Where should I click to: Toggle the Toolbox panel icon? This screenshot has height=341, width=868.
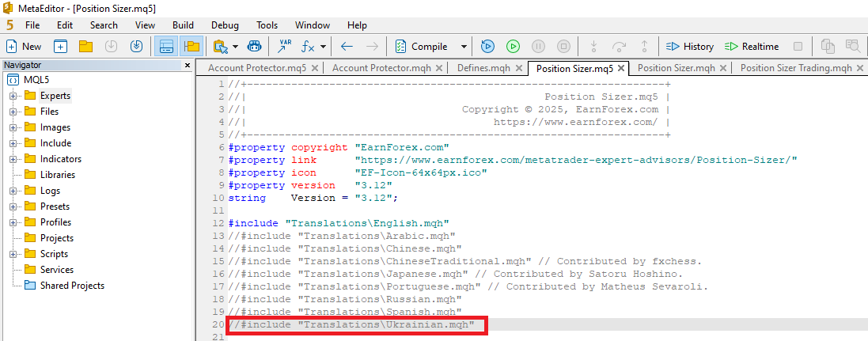166,47
